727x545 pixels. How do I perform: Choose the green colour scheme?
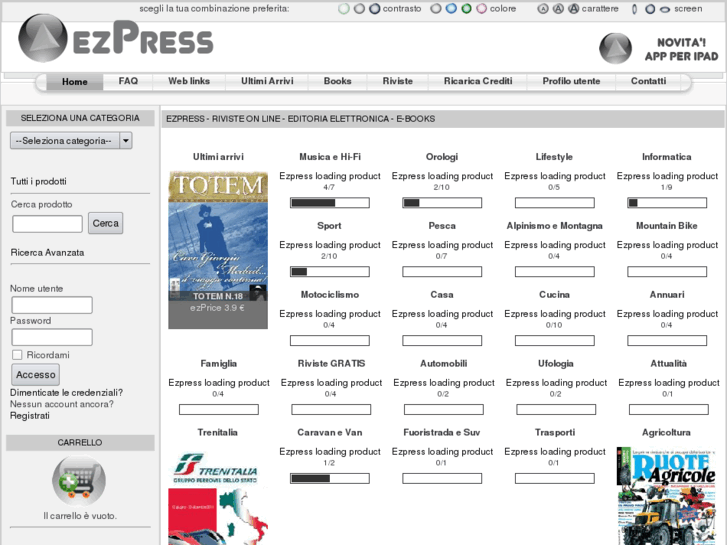(466, 9)
